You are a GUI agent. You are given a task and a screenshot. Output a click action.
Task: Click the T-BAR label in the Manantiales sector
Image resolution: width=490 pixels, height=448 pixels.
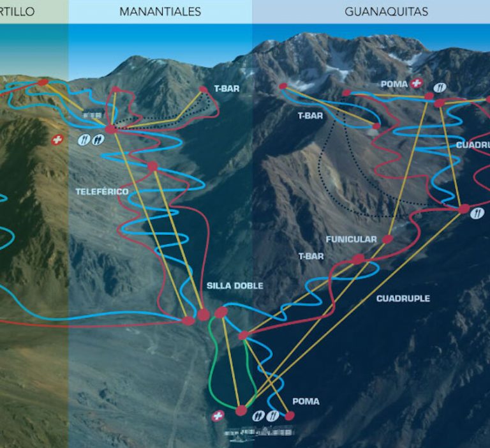(x=227, y=89)
